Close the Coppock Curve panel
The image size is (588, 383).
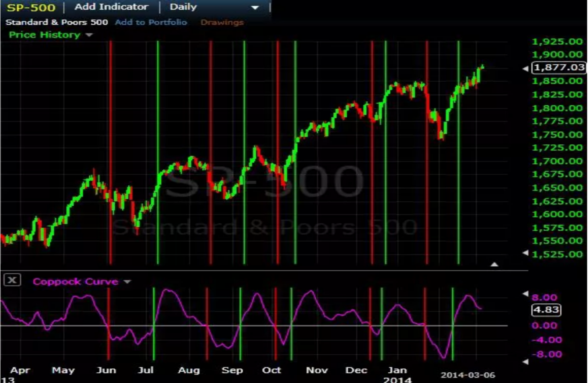pos(12,280)
